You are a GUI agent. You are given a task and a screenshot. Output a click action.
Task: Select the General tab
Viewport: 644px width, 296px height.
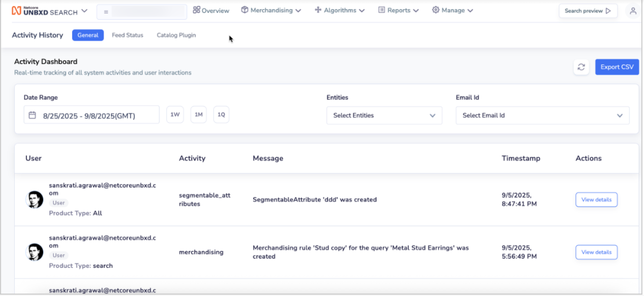click(88, 35)
